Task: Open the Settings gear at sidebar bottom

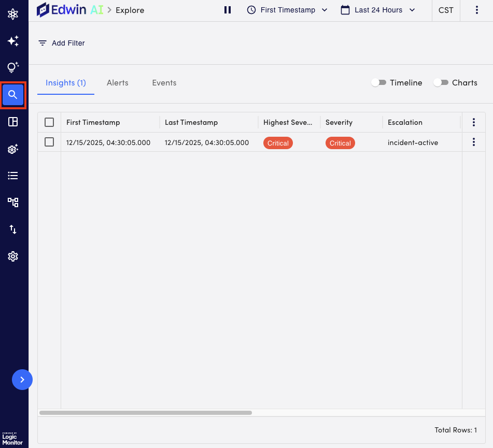Action: (x=13, y=256)
